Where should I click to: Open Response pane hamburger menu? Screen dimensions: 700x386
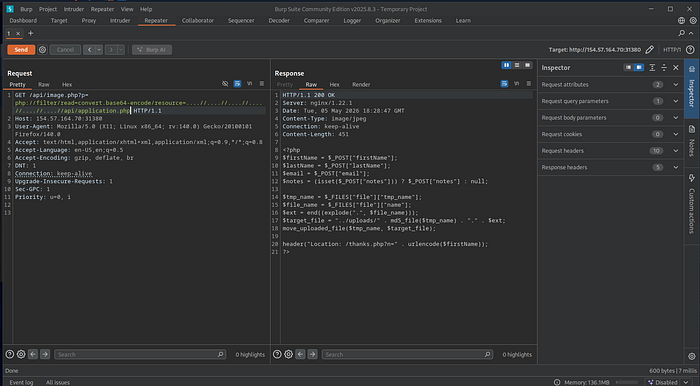pyautogui.click(x=529, y=84)
